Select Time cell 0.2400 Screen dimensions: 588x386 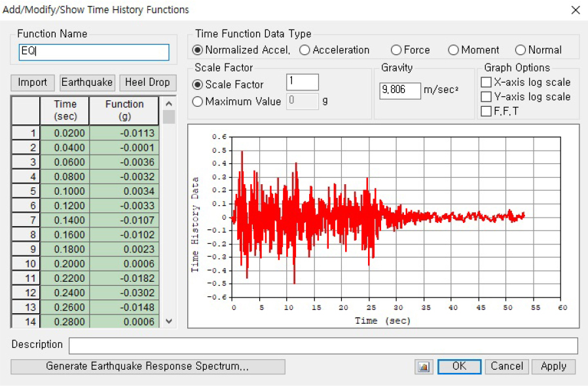pyautogui.click(x=65, y=293)
